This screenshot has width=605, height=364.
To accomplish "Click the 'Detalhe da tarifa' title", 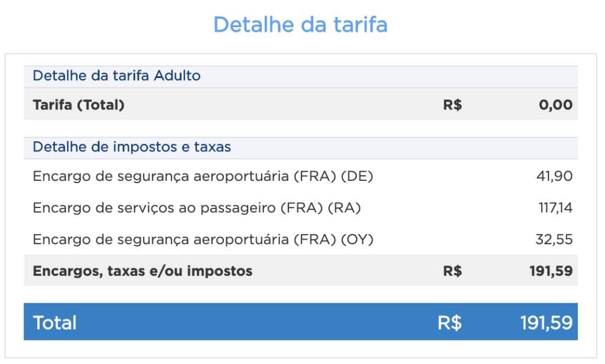I will tap(300, 25).
